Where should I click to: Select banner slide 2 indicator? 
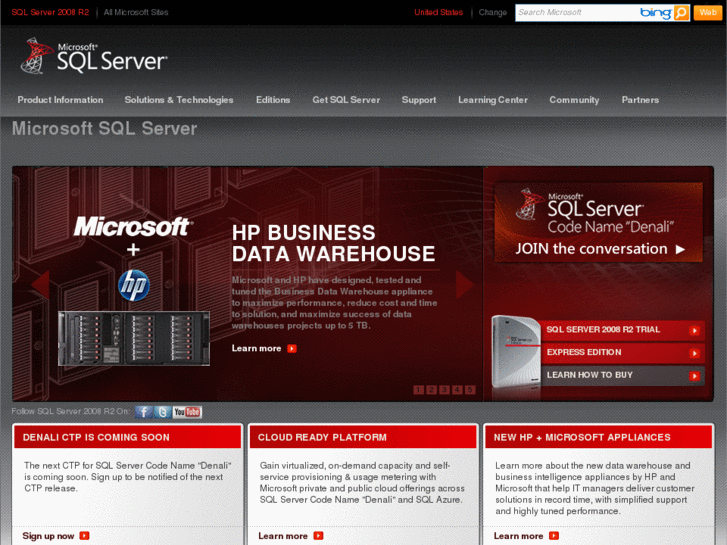click(x=431, y=390)
